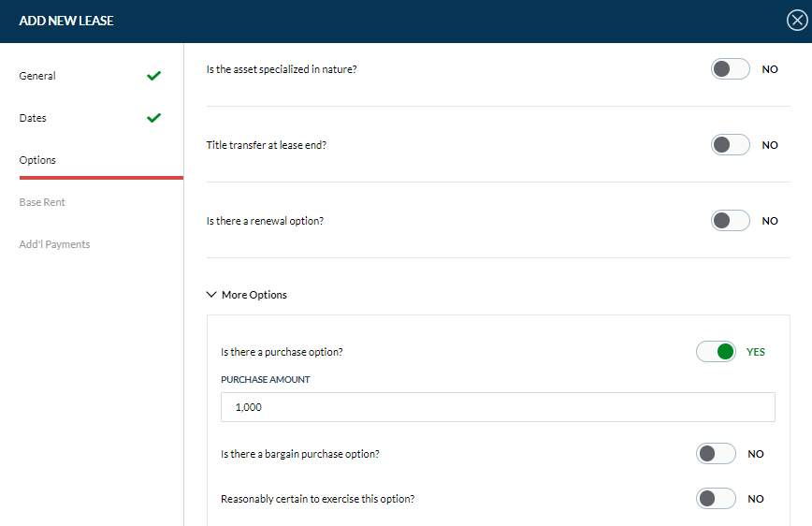812x526 pixels.
Task: Click the green checkmark beside General
Action: coord(154,76)
